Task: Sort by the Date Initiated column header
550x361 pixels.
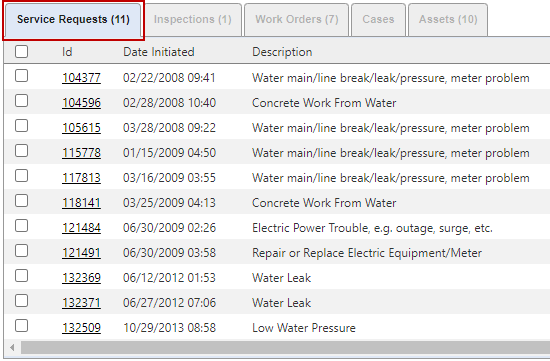Action: [159, 52]
